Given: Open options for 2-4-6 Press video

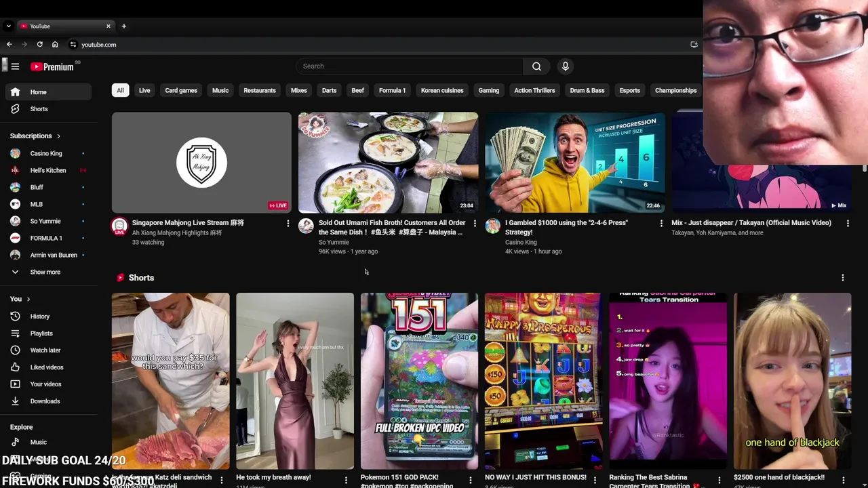Looking at the screenshot, I should 661,223.
